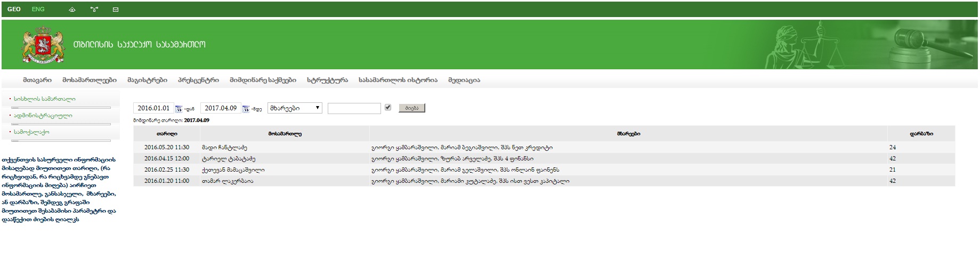This screenshot has height=258, width=980.
Task: Click the empty search text field
Action: tap(354, 109)
